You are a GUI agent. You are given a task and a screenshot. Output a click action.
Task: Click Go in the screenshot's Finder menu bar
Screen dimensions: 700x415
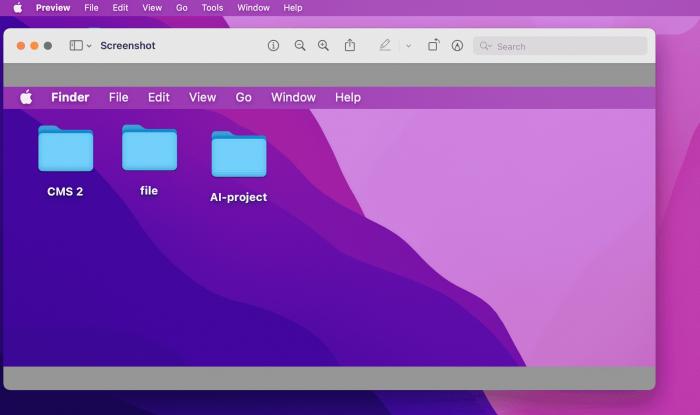(243, 97)
